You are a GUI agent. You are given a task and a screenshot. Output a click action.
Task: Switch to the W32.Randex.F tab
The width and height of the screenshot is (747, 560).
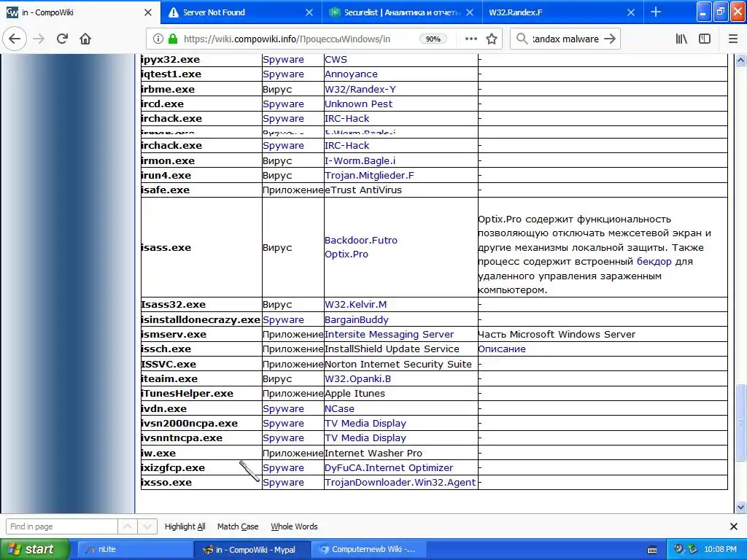click(562, 12)
